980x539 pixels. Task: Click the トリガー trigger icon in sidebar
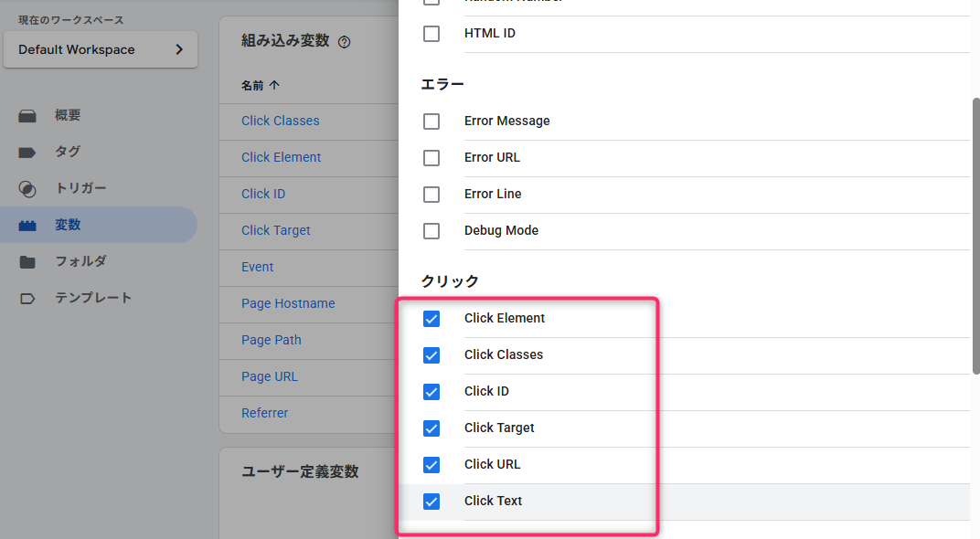click(x=27, y=189)
